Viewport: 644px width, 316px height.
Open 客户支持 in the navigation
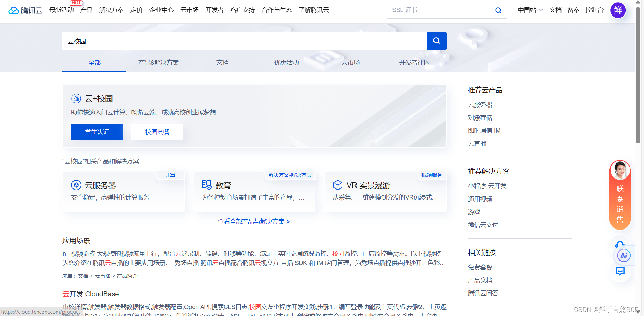pos(243,10)
